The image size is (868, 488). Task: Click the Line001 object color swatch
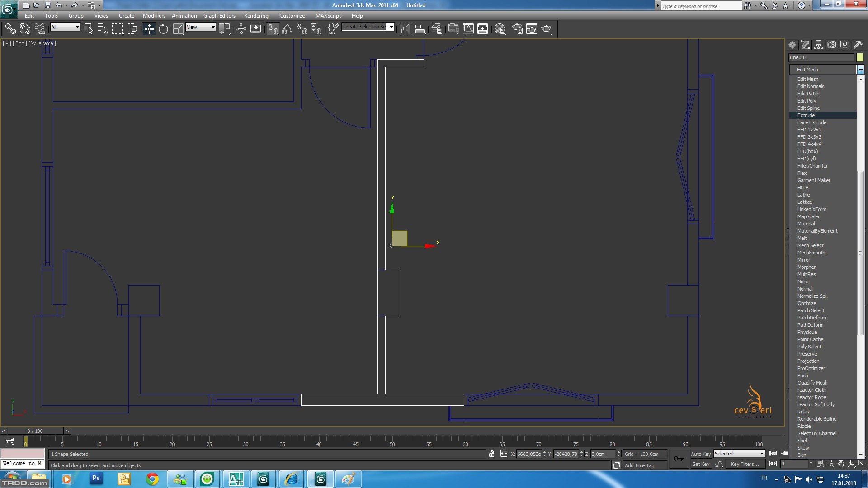click(860, 57)
